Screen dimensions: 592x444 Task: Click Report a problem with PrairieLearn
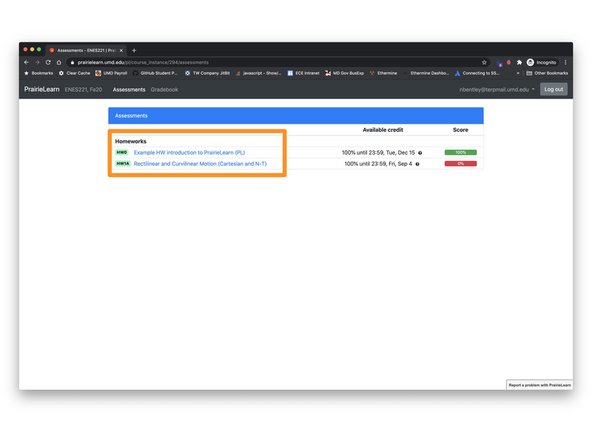(540, 385)
